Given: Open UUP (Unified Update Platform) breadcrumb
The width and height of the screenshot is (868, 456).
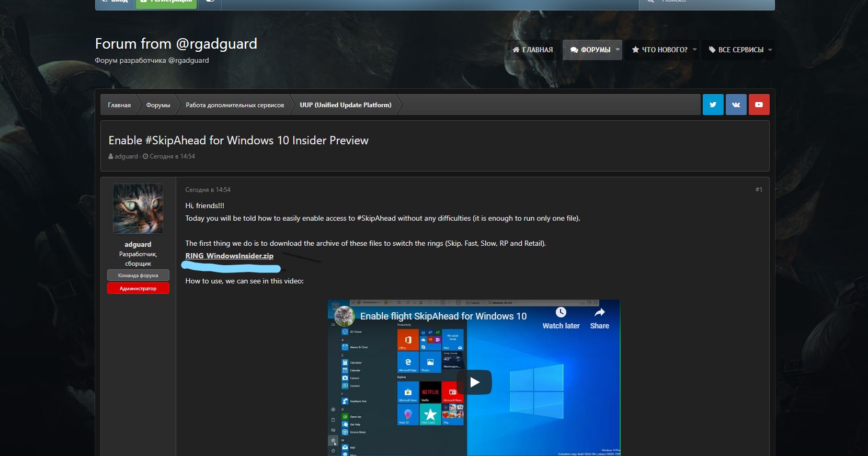Looking at the screenshot, I should coord(345,105).
